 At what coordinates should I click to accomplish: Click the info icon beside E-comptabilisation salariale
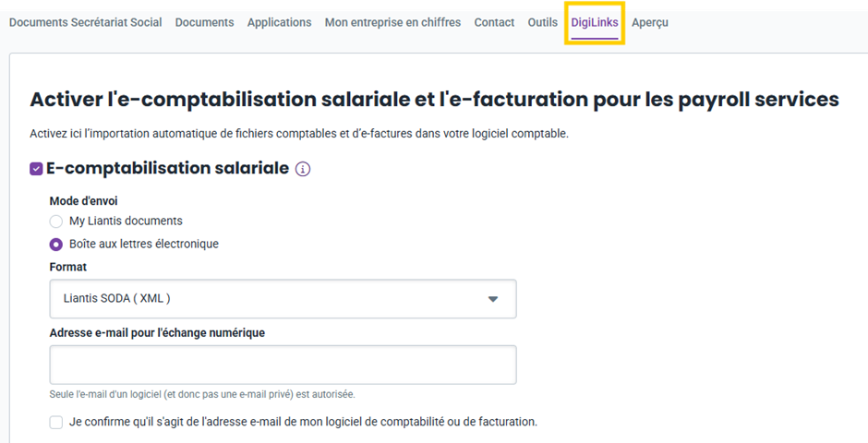click(x=302, y=169)
